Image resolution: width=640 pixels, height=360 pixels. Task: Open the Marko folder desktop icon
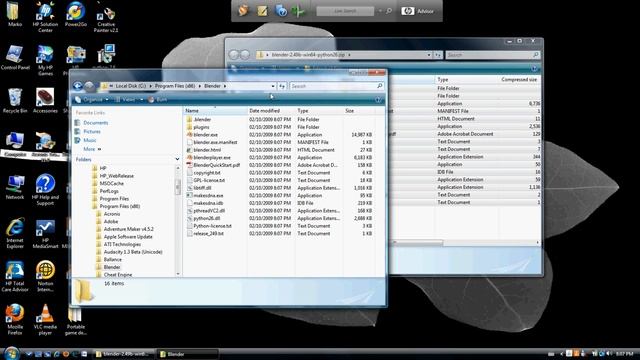pyautogui.click(x=14, y=13)
